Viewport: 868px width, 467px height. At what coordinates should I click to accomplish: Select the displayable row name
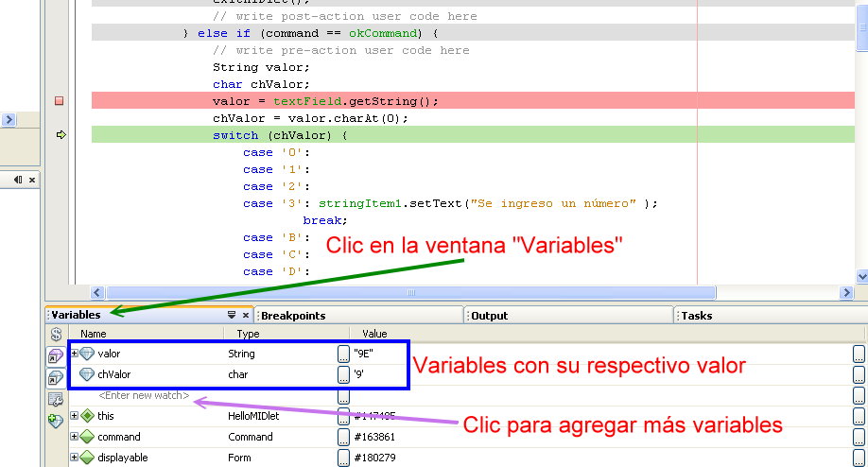click(123, 458)
